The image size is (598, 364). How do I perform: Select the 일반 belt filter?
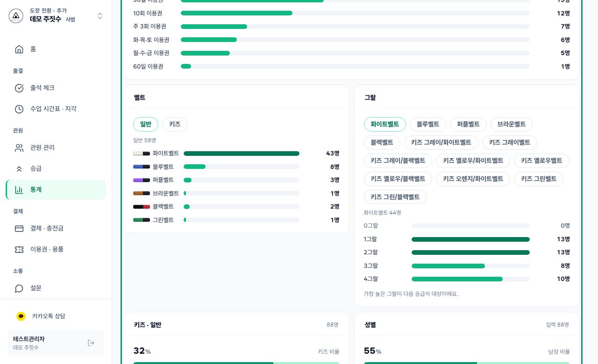tap(146, 124)
